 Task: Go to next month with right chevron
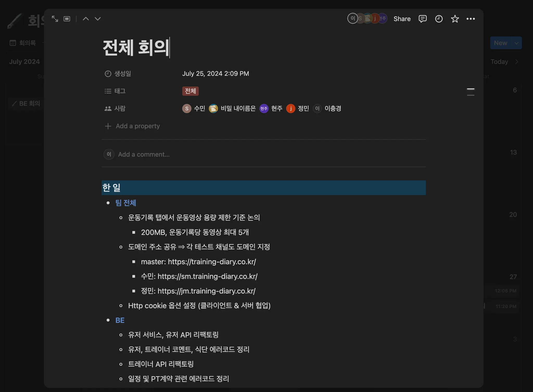517,62
